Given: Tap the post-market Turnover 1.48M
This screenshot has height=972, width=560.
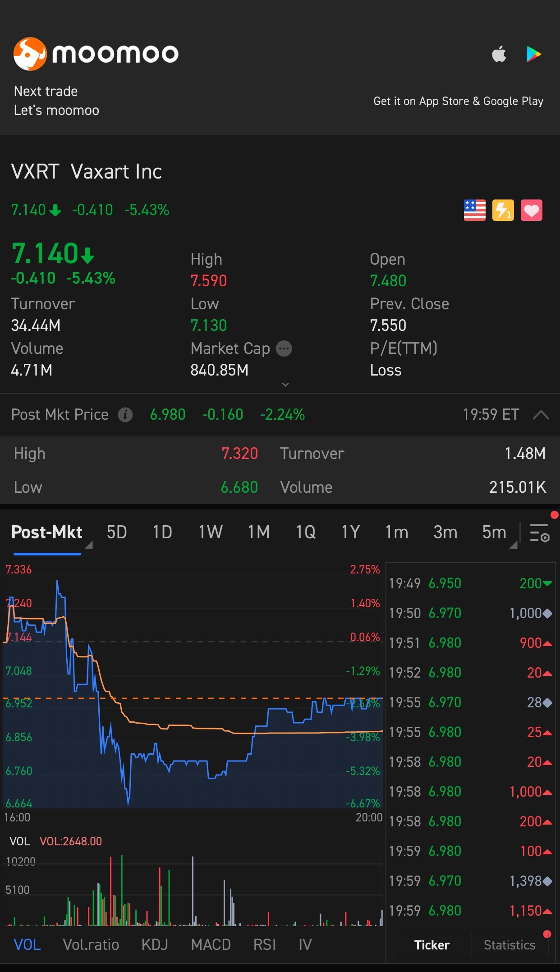Looking at the screenshot, I should [x=525, y=453].
